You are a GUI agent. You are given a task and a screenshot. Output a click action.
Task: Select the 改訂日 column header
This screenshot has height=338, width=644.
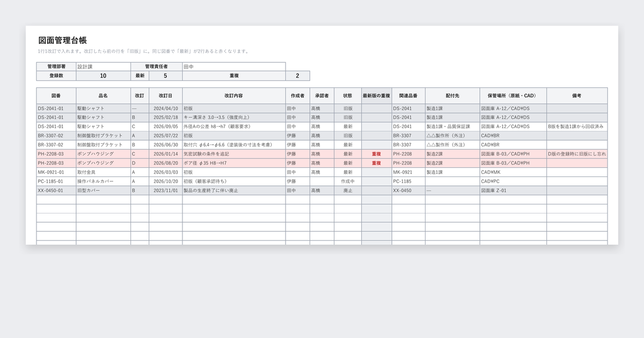click(x=165, y=95)
